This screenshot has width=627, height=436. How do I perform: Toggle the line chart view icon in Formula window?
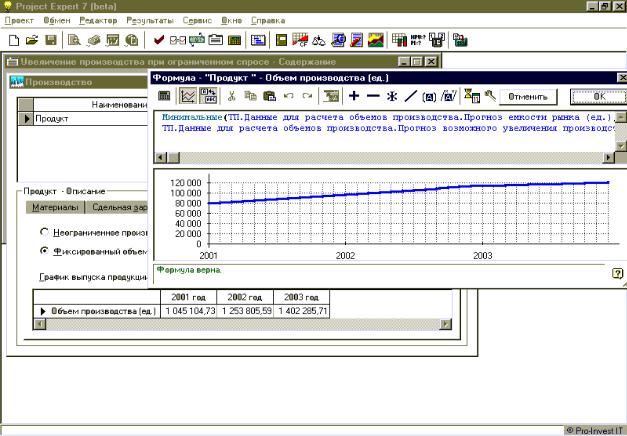coord(188,96)
